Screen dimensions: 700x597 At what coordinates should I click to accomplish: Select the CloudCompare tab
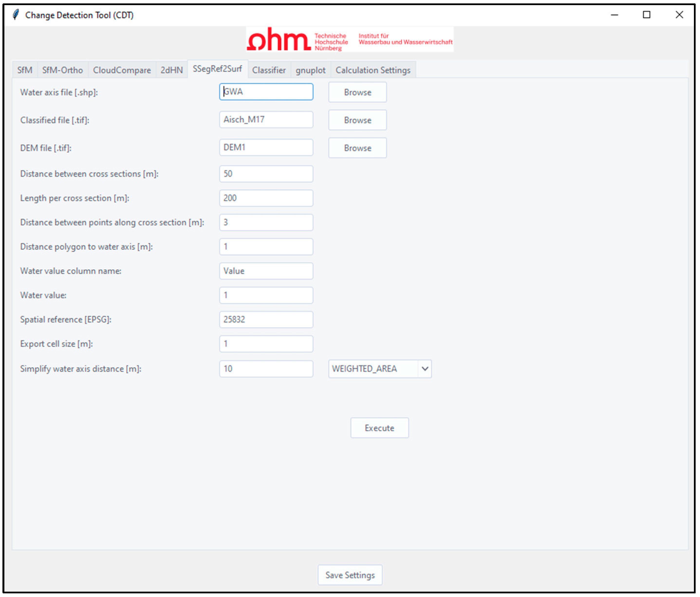[122, 70]
